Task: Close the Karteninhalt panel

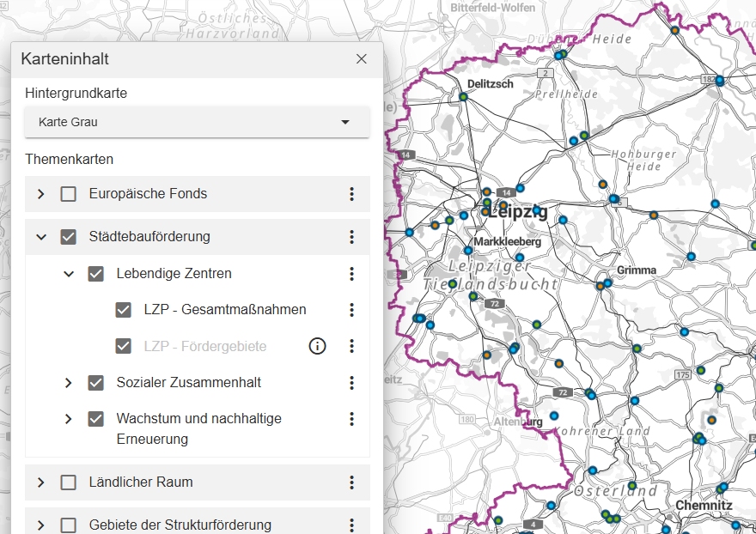Action: coord(361,58)
